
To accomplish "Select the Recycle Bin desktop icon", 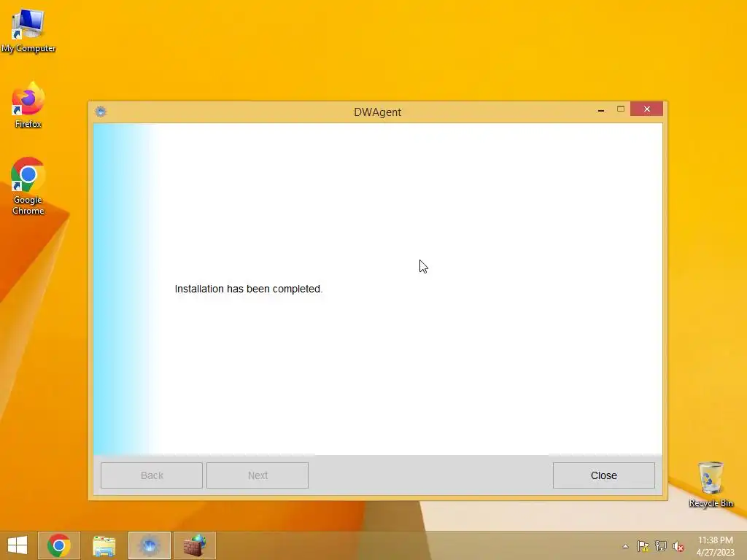I will 711,484.
